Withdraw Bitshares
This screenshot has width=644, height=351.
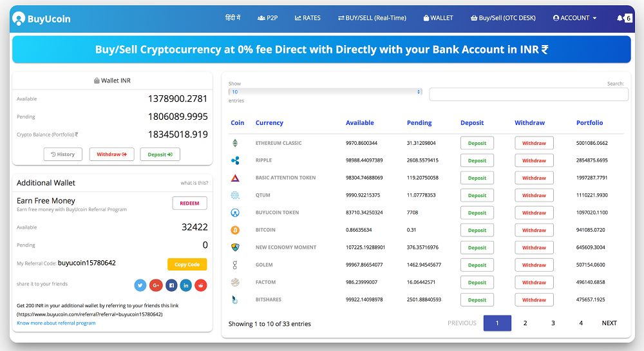534,299
